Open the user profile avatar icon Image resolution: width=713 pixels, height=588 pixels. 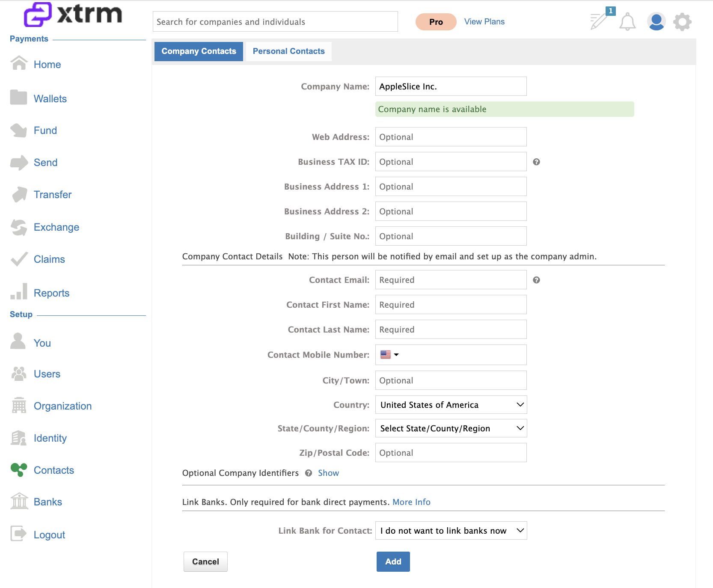[x=656, y=21]
